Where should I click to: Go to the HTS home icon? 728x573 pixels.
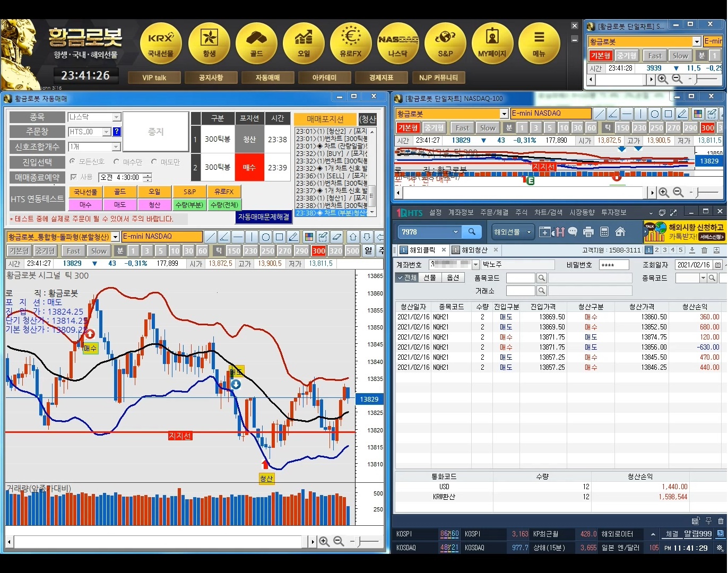(x=620, y=232)
